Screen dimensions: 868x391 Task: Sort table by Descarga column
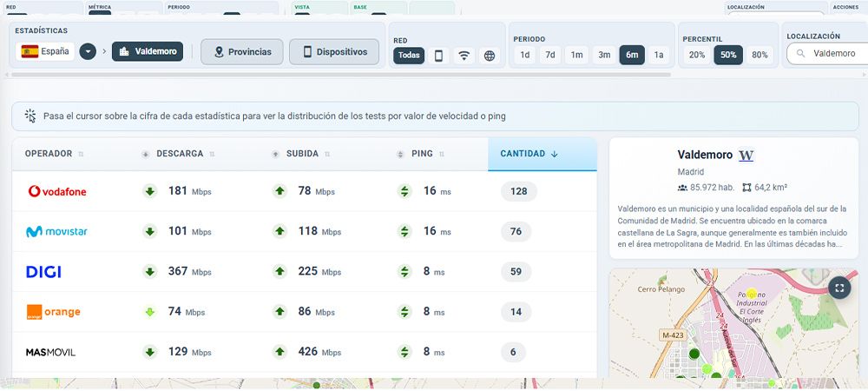pyautogui.click(x=180, y=154)
